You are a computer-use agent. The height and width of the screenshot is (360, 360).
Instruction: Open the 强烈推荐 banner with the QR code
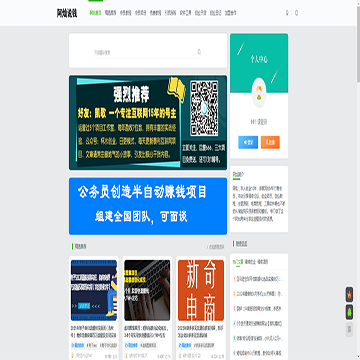pos(148,123)
